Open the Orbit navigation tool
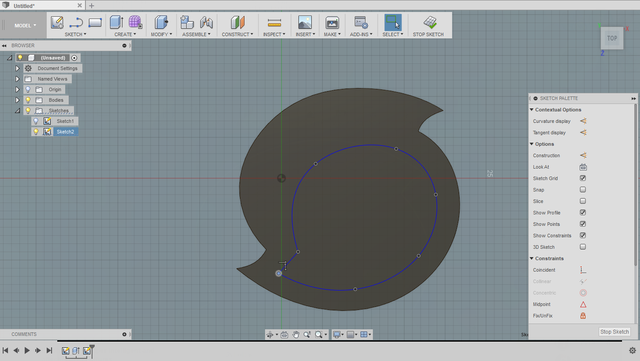The width and height of the screenshot is (640, 361). [x=270, y=334]
